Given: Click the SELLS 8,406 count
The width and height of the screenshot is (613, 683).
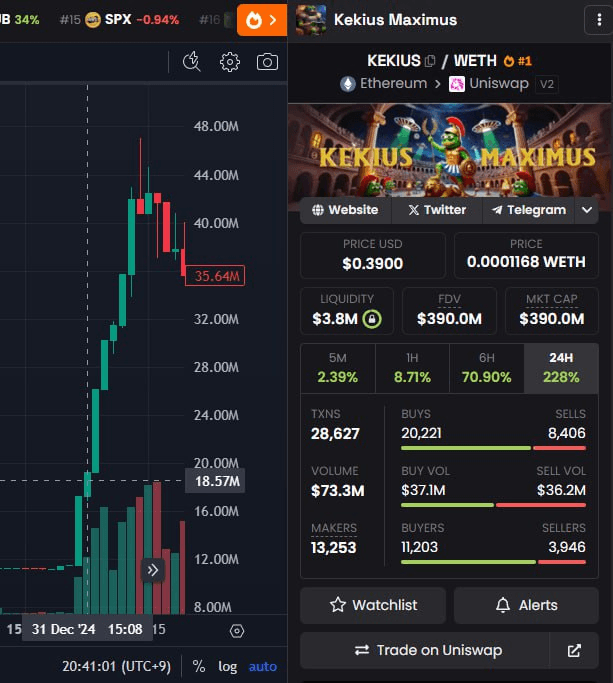Looking at the screenshot, I should tap(566, 433).
